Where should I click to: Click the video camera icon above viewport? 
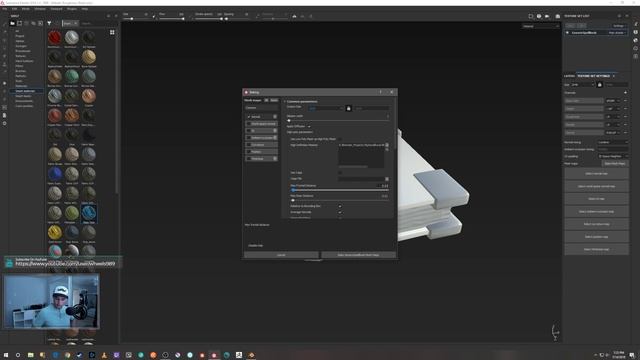(x=547, y=16)
